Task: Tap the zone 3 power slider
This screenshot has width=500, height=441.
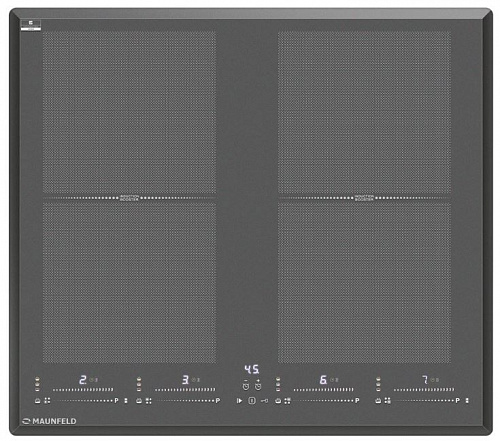Action: tap(185, 389)
